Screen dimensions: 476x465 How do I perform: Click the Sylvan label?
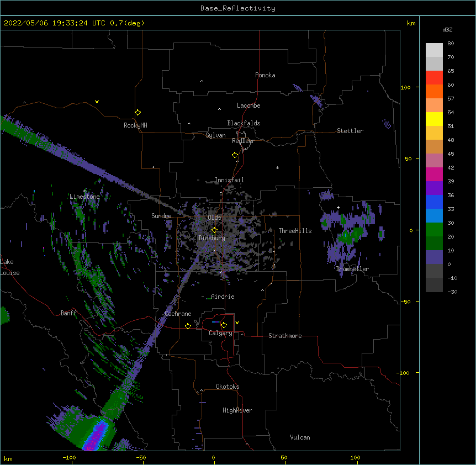click(x=215, y=135)
